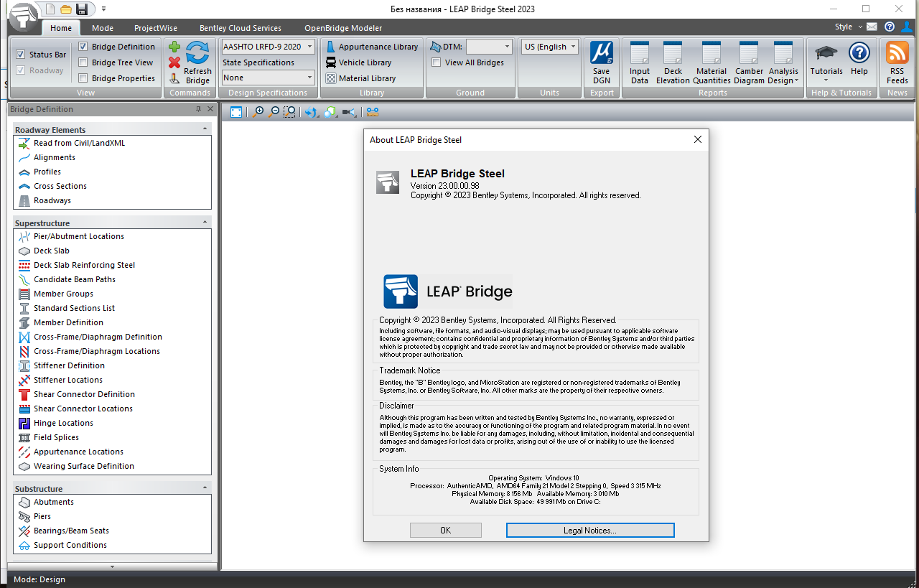Click the customize quick access toolbar arrow

click(x=103, y=9)
